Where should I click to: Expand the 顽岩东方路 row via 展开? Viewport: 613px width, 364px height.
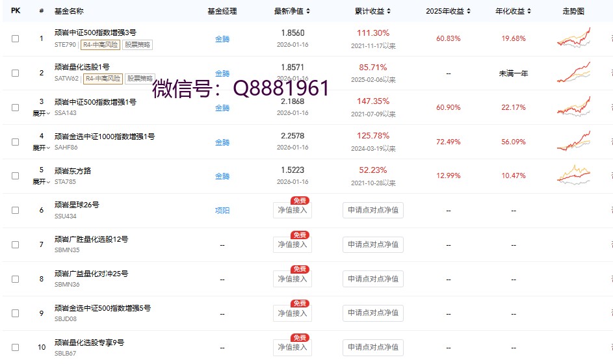[41, 182]
